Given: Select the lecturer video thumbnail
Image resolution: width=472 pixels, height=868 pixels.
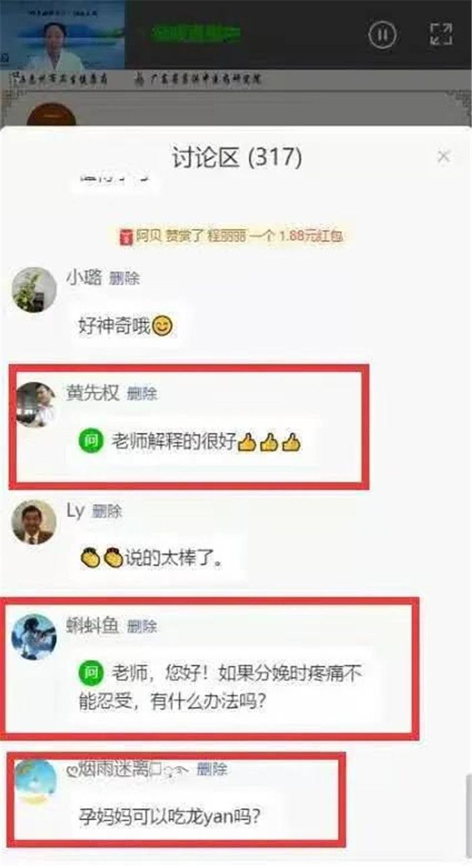Looking at the screenshot, I should click(x=62, y=34).
